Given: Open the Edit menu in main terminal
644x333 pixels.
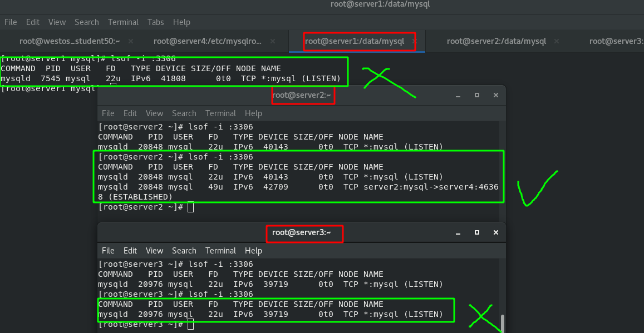Looking at the screenshot, I should tap(32, 22).
